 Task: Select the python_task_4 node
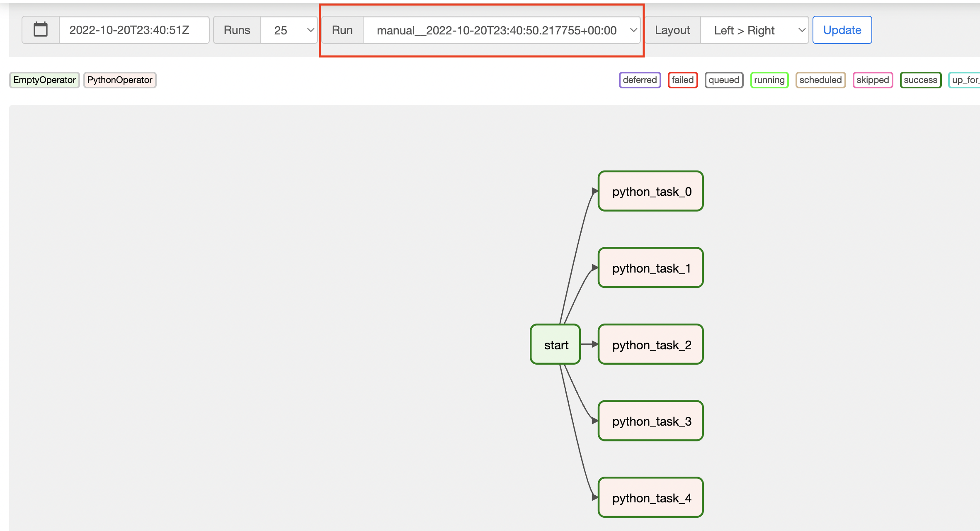pyautogui.click(x=650, y=497)
